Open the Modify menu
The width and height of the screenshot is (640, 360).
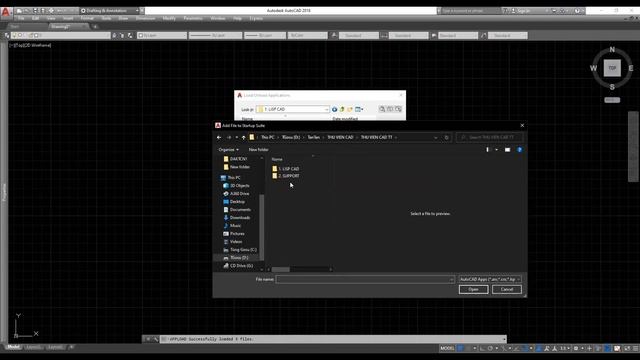point(169,18)
